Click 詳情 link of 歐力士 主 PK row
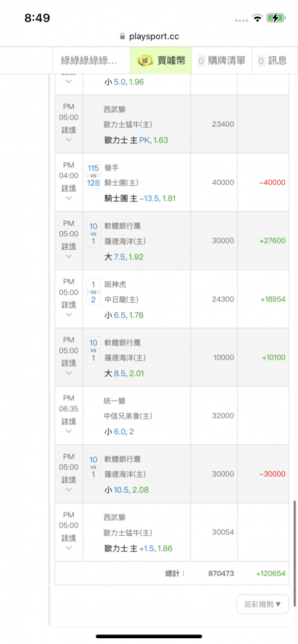 coord(69,130)
